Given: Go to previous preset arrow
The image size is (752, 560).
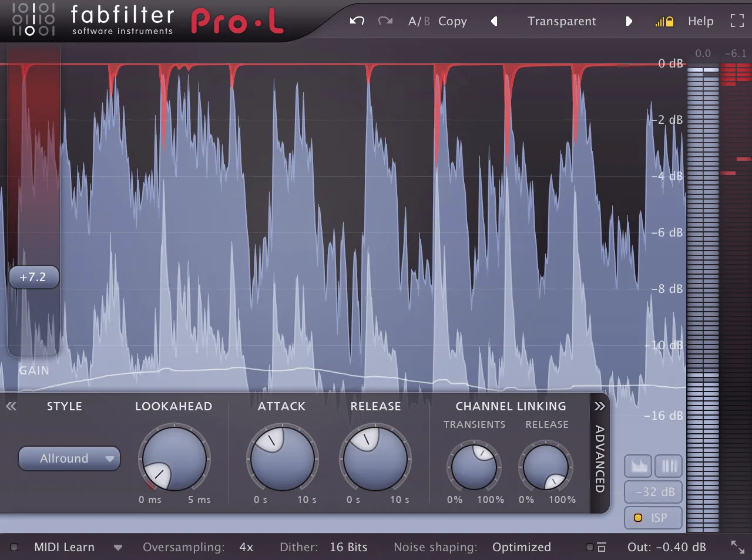Looking at the screenshot, I should (x=494, y=21).
